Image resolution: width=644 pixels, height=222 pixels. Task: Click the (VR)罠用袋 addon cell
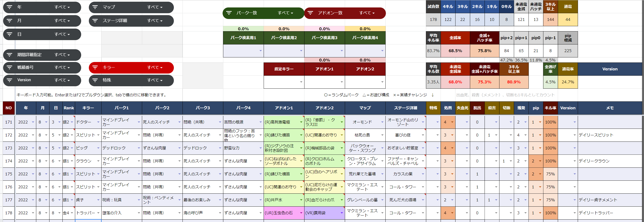pyautogui.click(x=324, y=213)
